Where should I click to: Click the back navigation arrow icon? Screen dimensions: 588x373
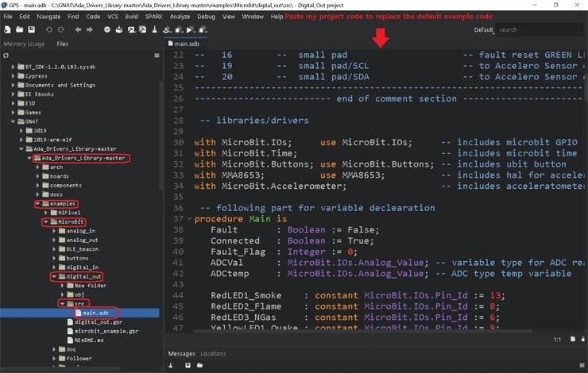[x=76, y=29]
